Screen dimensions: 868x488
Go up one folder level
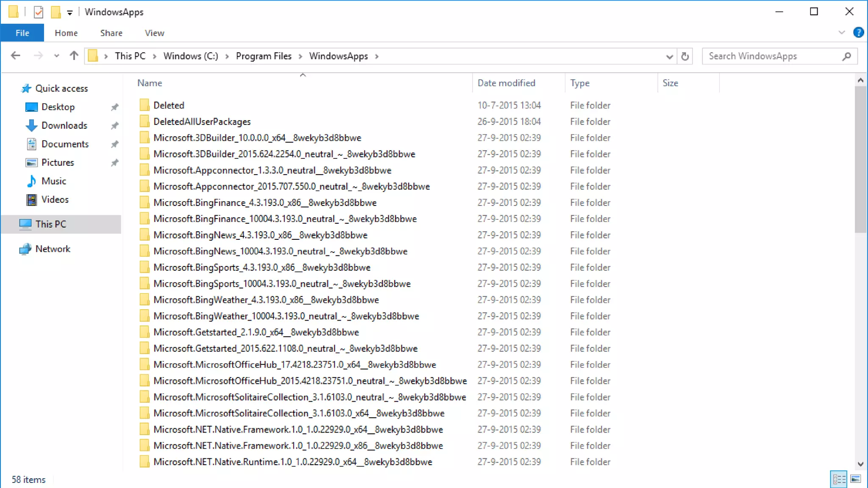74,55
